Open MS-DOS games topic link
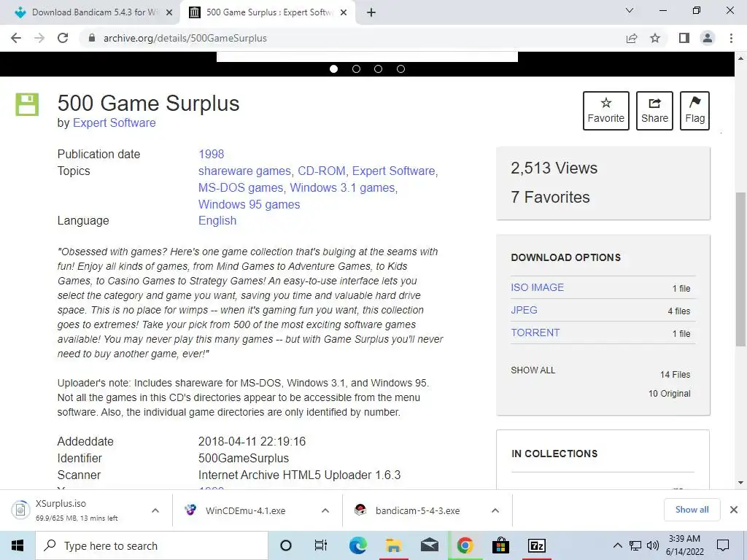Screen dimensions: 747x560 pyautogui.click(x=241, y=187)
